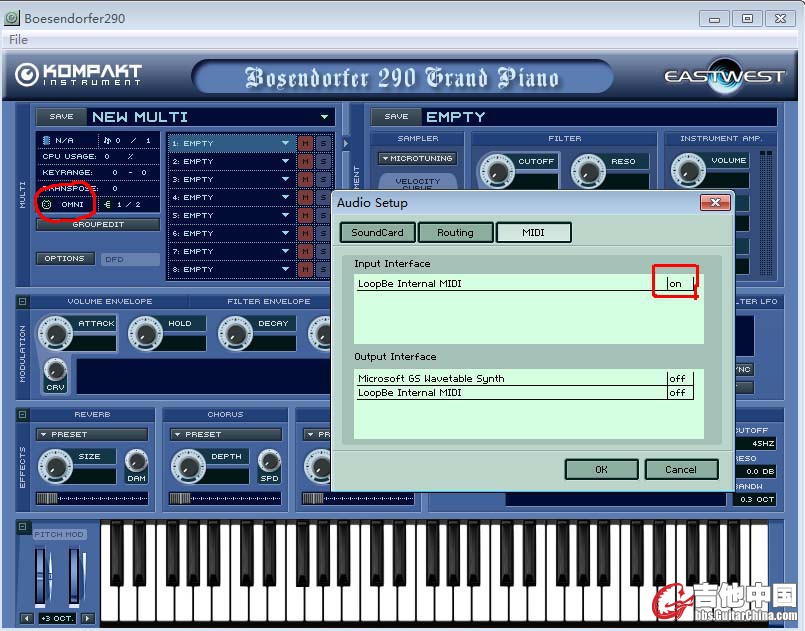Image resolution: width=805 pixels, height=631 pixels.
Task: Toggle LoopBe Internal MIDI input on/off
Action: coord(680,283)
